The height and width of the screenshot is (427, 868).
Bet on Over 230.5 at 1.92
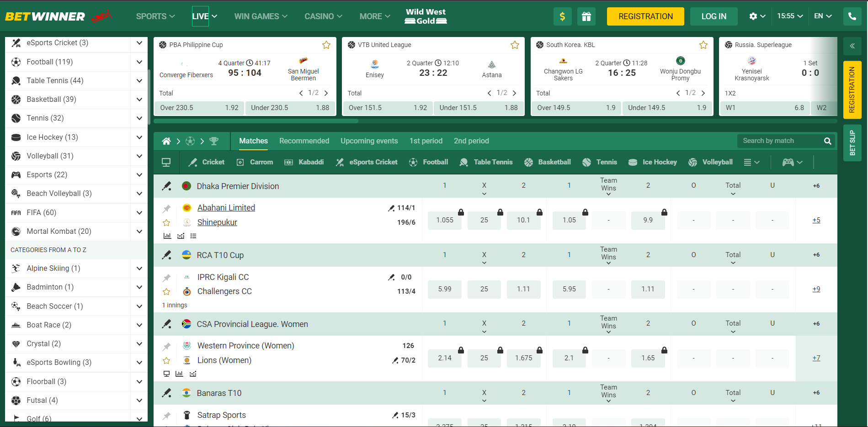coord(199,108)
